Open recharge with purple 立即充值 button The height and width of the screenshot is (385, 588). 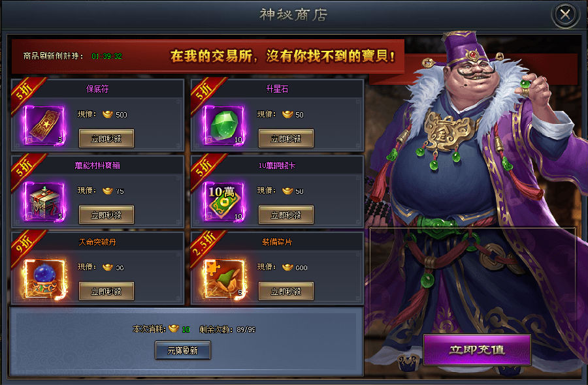(x=478, y=350)
